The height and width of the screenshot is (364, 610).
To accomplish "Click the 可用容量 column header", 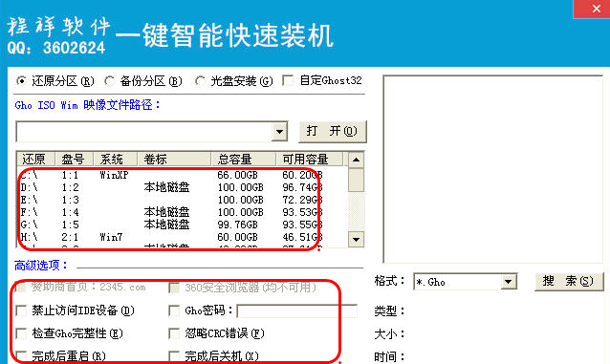I will tap(310, 159).
